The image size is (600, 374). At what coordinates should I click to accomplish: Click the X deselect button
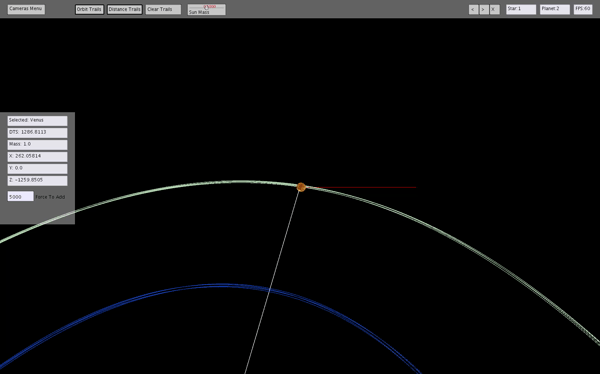coord(495,10)
